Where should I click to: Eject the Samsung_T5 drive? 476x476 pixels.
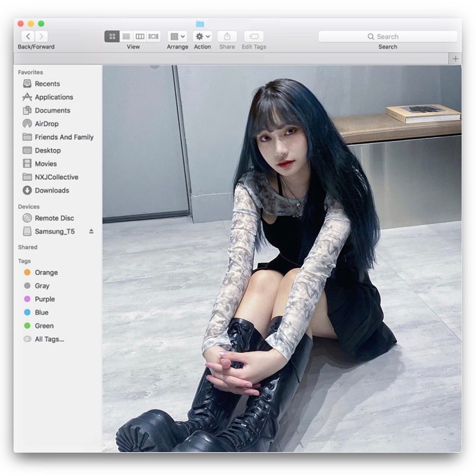click(91, 231)
